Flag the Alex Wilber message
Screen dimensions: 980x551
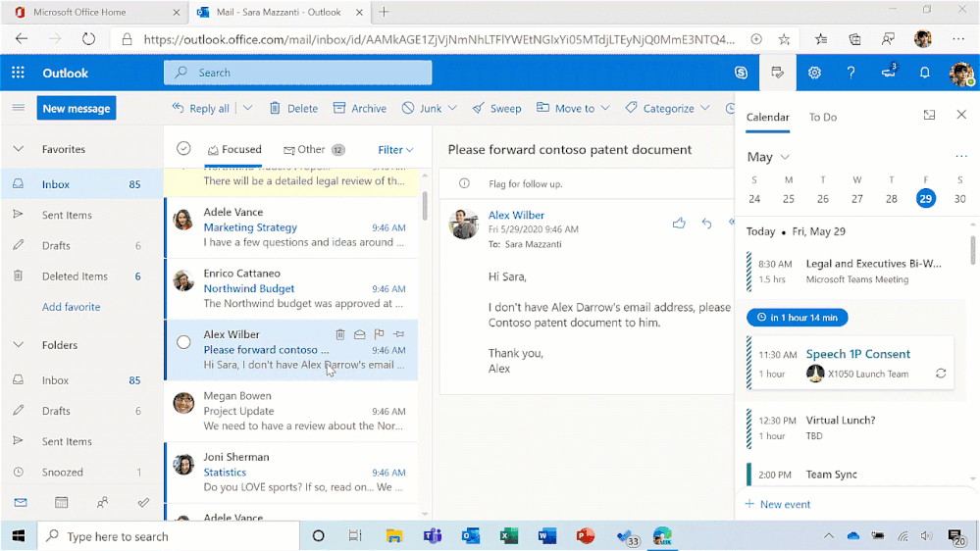pos(379,334)
